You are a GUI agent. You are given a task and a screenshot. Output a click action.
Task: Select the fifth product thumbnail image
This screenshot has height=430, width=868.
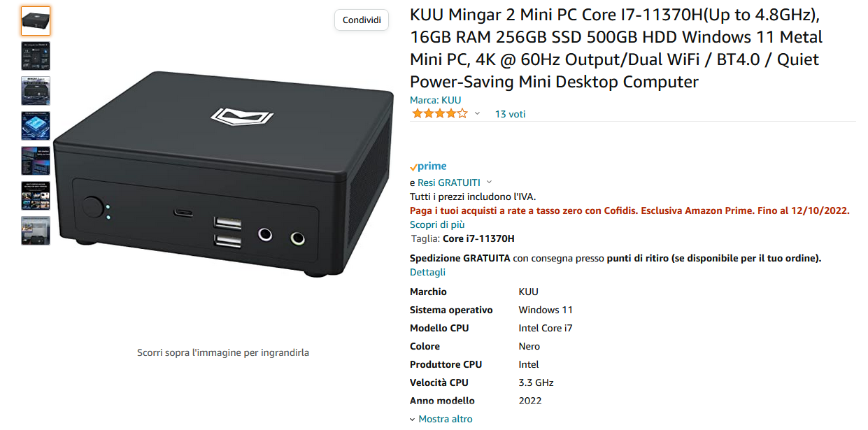[36, 161]
